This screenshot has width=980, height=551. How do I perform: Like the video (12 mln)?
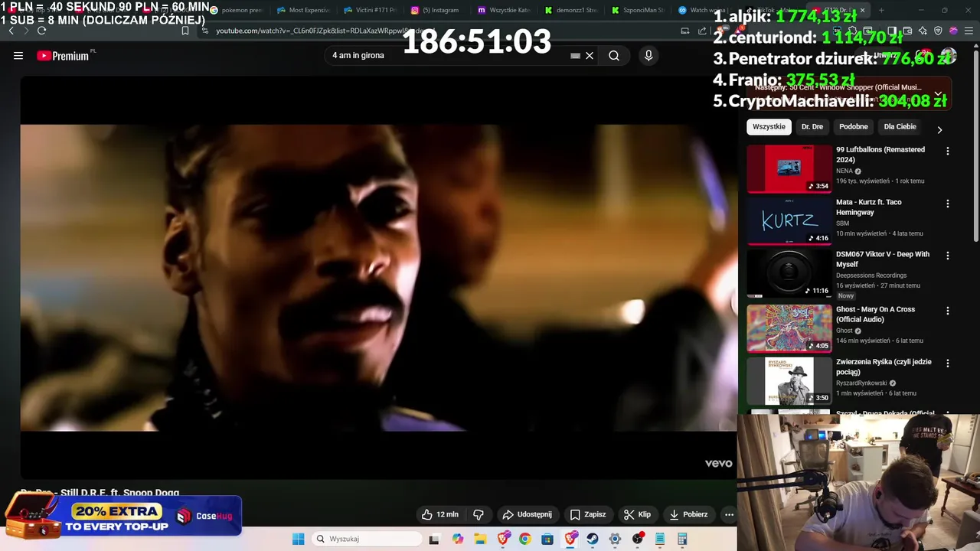point(440,514)
